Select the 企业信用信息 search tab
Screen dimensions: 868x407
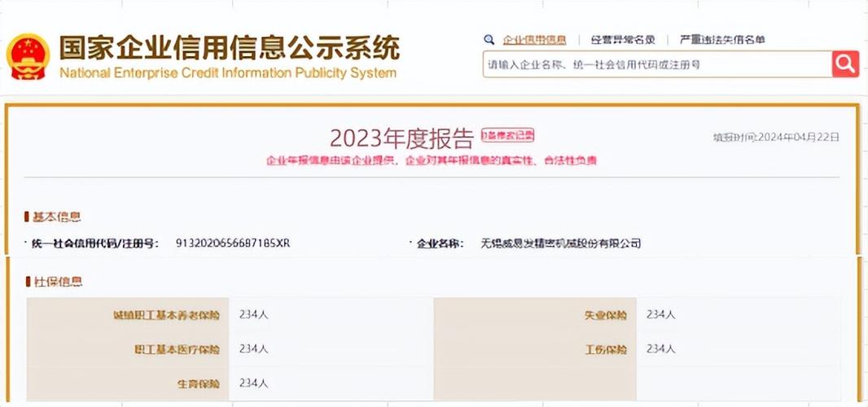point(534,39)
